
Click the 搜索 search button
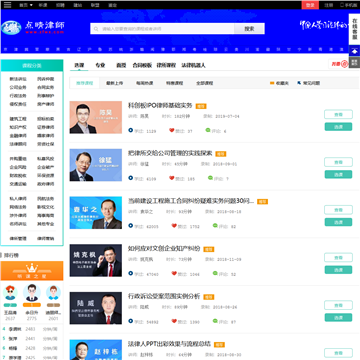[249, 29]
